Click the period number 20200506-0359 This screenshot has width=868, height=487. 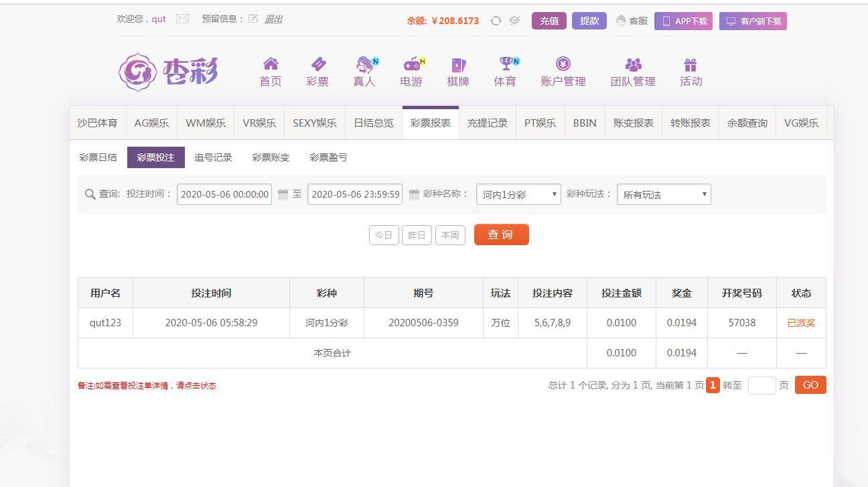[x=423, y=323]
